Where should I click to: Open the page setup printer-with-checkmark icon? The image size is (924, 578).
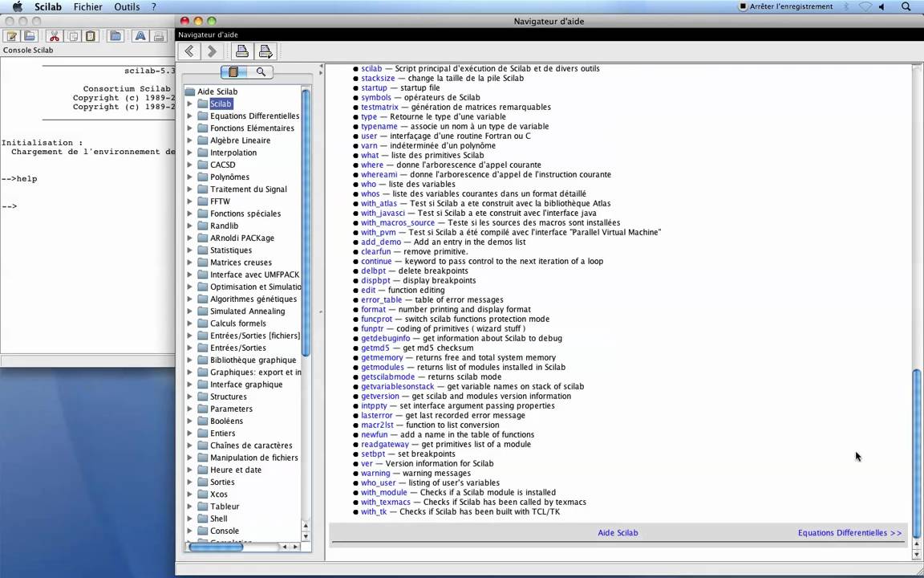[265, 51]
